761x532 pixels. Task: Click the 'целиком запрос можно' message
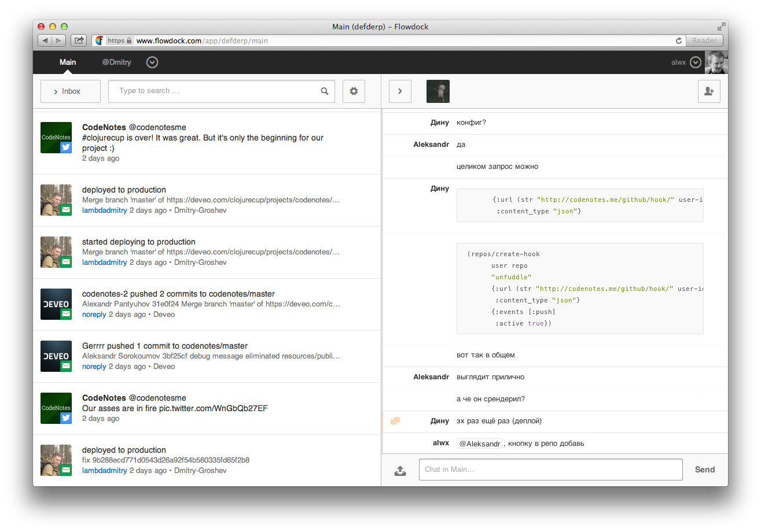point(497,167)
